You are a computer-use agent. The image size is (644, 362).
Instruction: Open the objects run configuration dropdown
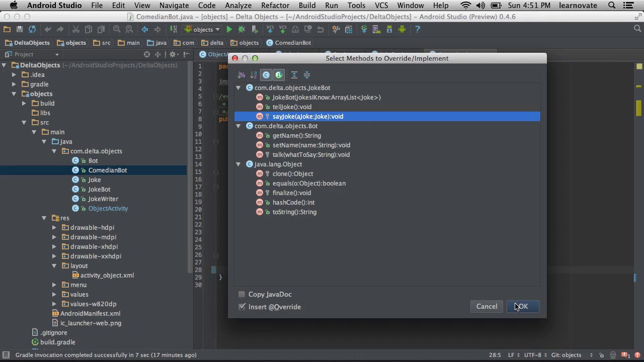[203, 29]
